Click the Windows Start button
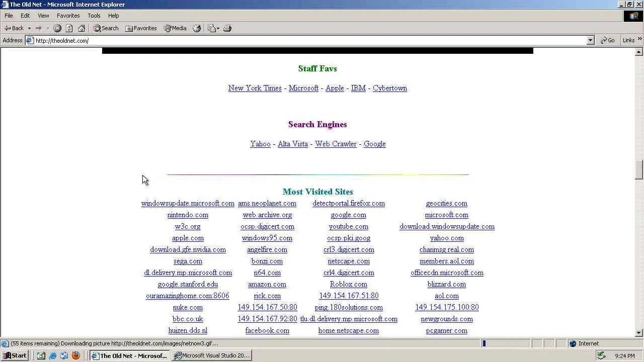This screenshot has height=362, width=644. [15, 355]
